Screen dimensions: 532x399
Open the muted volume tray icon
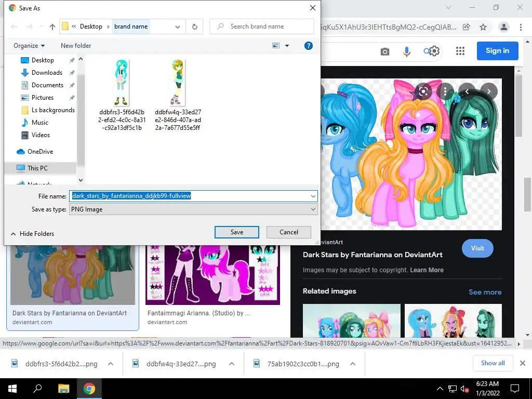click(464, 389)
